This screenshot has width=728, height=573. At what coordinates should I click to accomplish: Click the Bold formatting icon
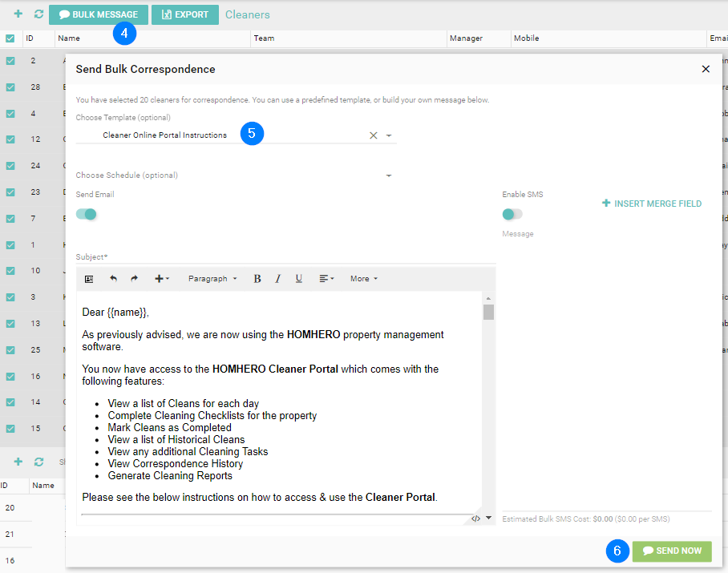click(257, 279)
